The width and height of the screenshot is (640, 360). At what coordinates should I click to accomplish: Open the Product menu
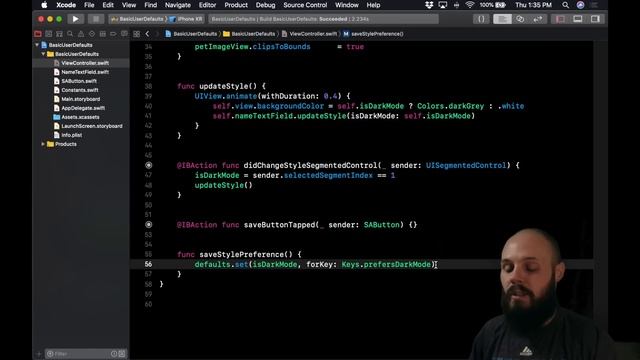click(x=236, y=5)
